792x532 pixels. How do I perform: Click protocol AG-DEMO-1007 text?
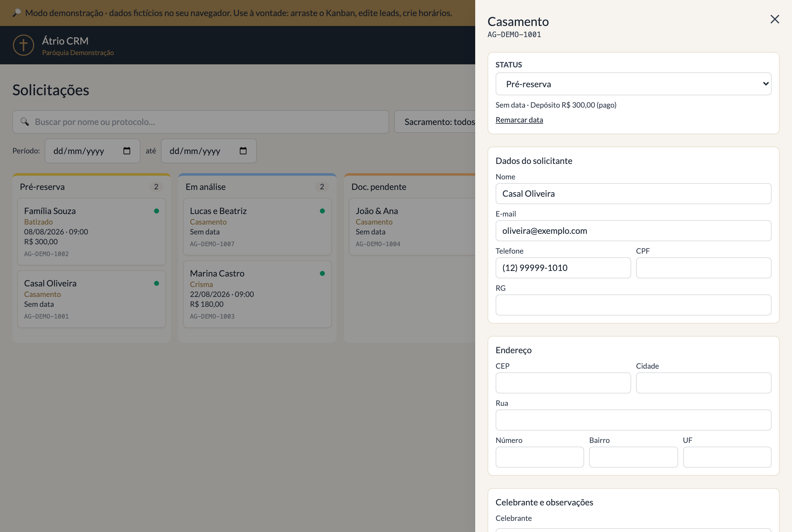212,244
